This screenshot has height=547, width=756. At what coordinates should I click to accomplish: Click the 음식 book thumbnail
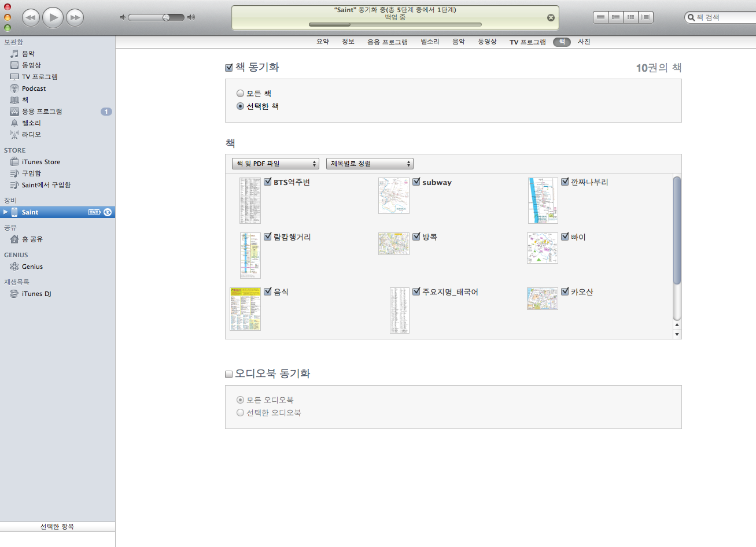245,309
